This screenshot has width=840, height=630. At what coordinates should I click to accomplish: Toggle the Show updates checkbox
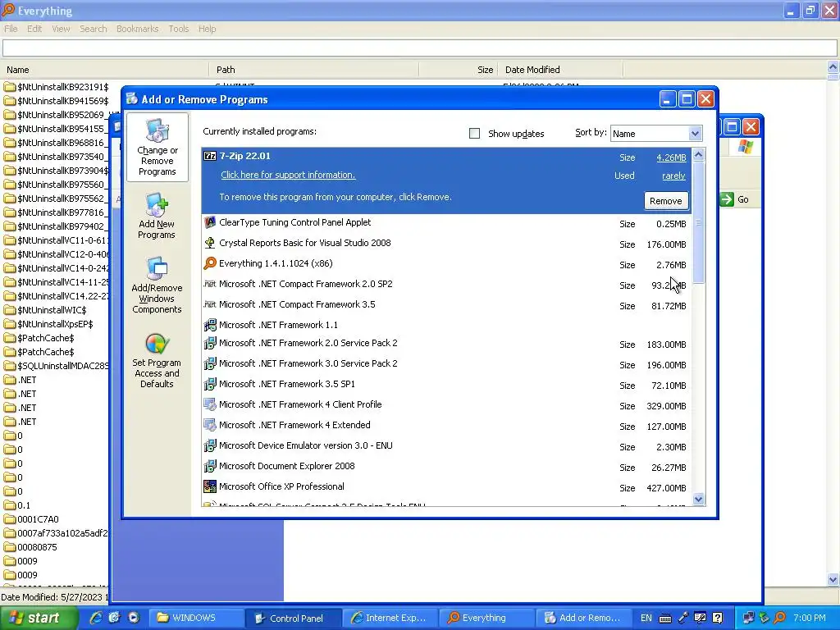pos(474,134)
